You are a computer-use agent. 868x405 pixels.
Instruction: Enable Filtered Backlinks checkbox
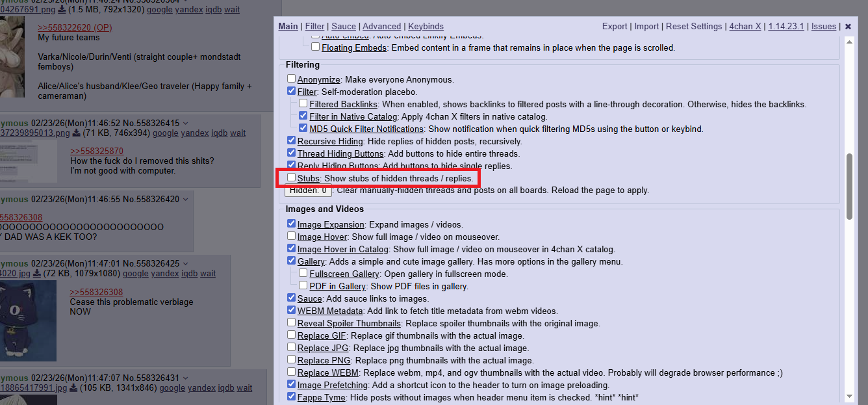(303, 104)
